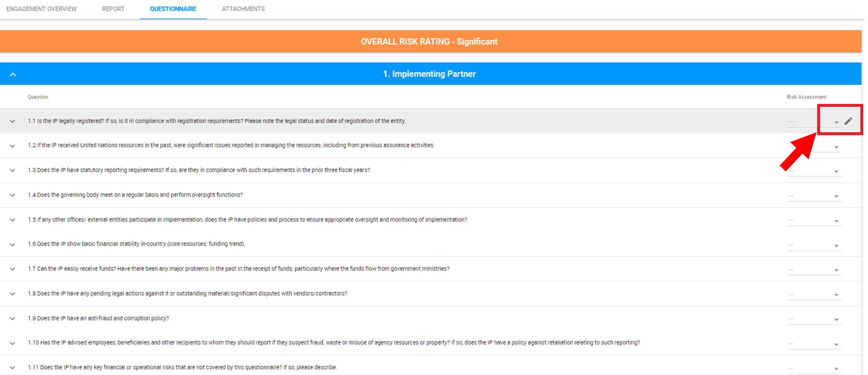Screen dimensions: 868x375
Task: Expand question 1.4 governing body chevron
Action: (13, 195)
